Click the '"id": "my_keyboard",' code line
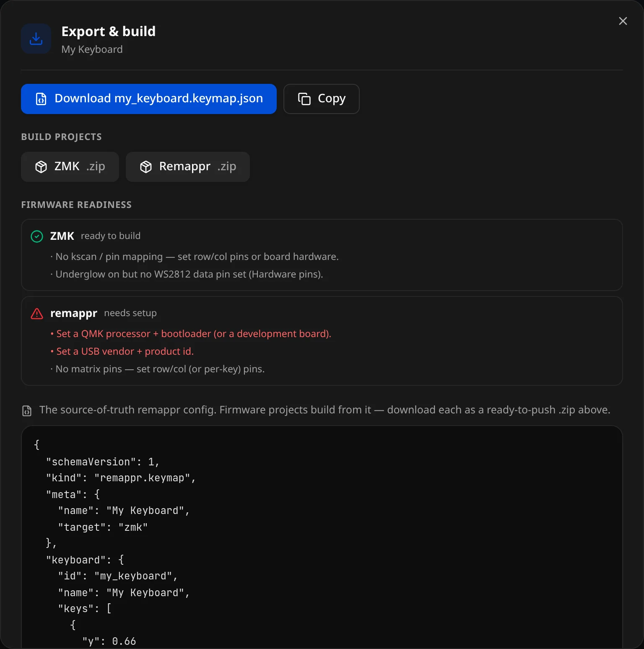 118,576
